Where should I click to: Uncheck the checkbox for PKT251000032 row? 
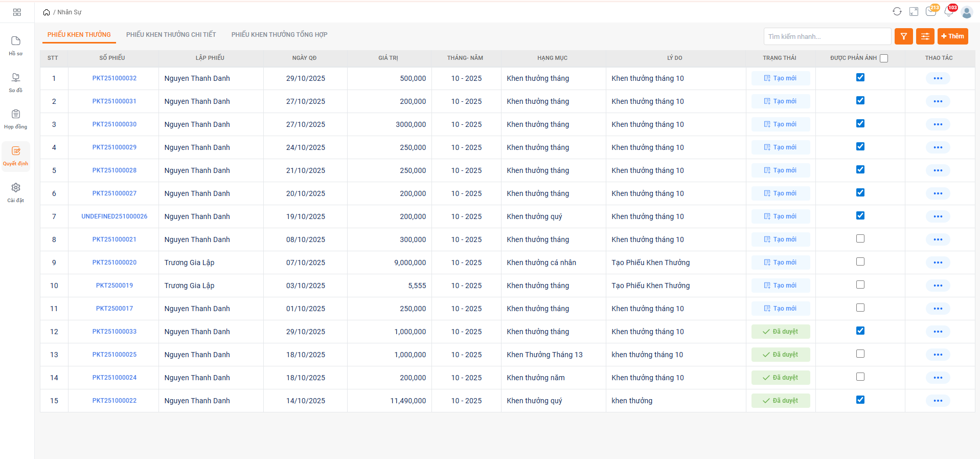(860, 78)
